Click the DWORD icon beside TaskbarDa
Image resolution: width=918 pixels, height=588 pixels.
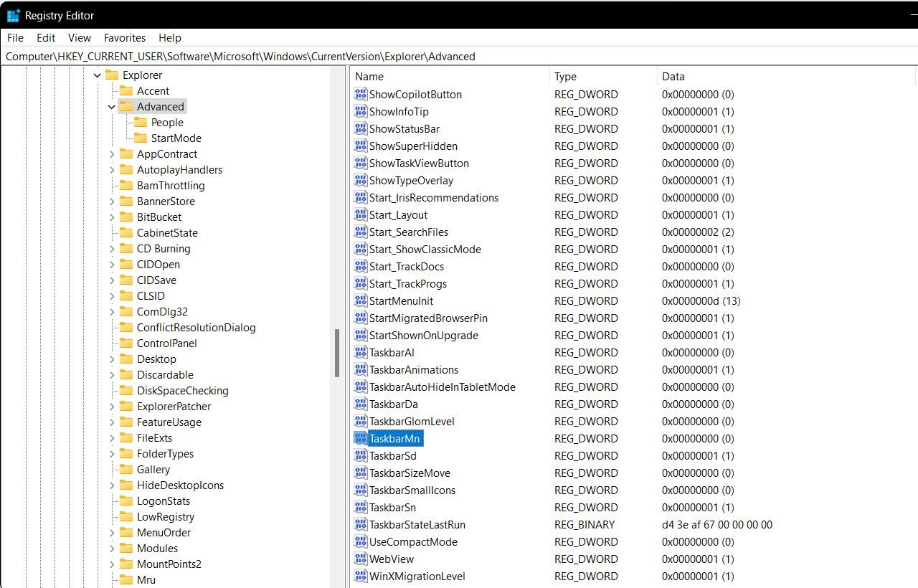(x=360, y=404)
